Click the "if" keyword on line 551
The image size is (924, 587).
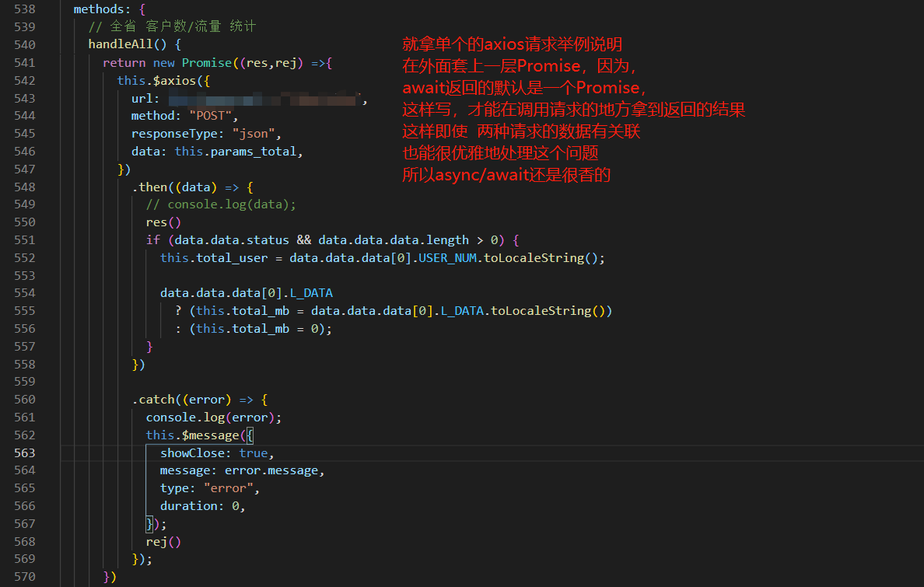153,240
